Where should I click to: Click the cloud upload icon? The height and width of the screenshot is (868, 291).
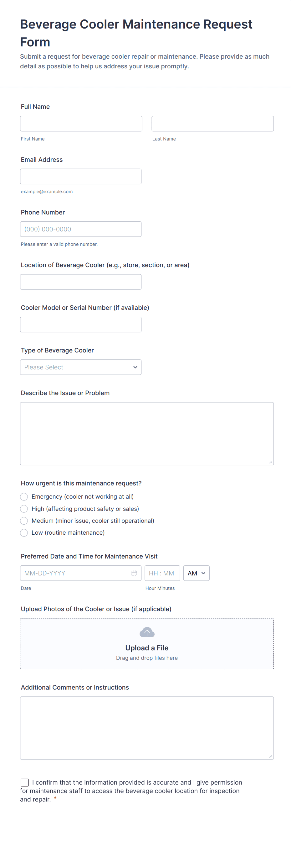pos(147,632)
